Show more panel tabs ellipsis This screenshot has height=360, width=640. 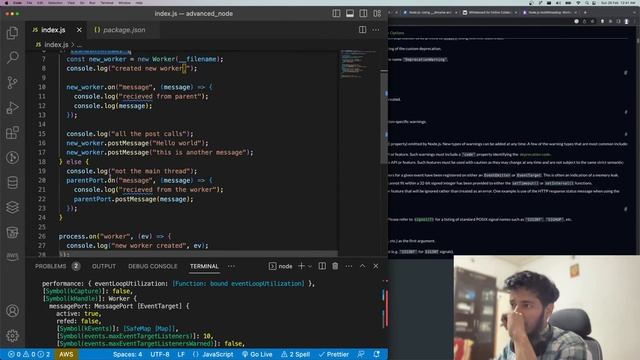pos(231,266)
